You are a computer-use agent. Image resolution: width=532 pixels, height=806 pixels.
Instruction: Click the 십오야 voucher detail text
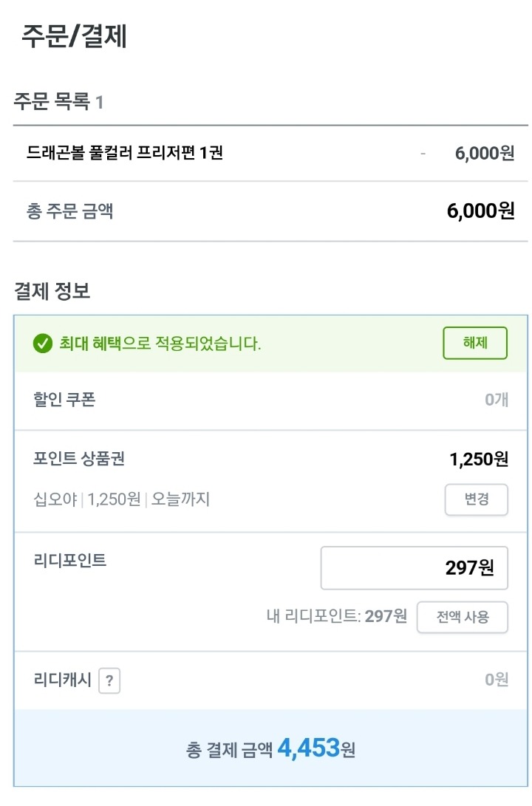pos(122,499)
